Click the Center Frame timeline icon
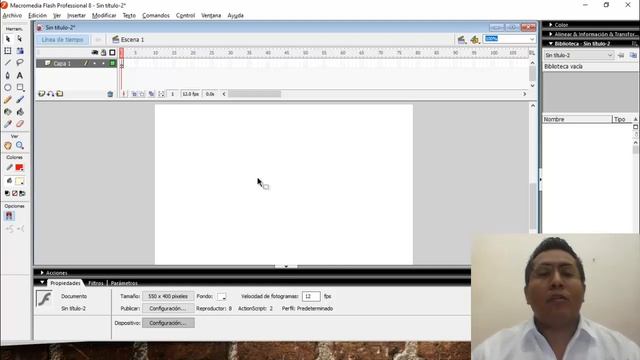This screenshot has width=640, height=360. 124,94
